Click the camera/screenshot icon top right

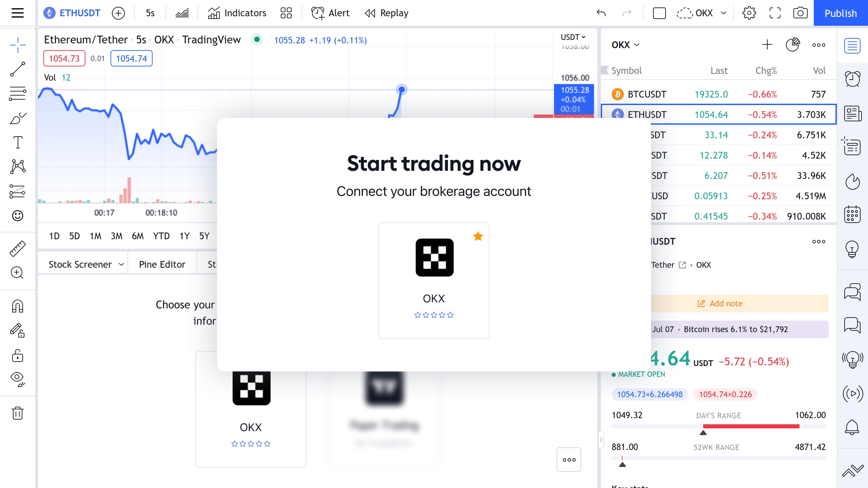point(800,13)
